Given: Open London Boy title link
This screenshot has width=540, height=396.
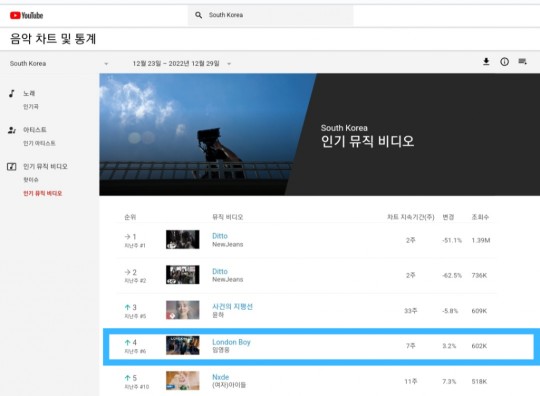Looking at the screenshot, I should click(231, 342).
